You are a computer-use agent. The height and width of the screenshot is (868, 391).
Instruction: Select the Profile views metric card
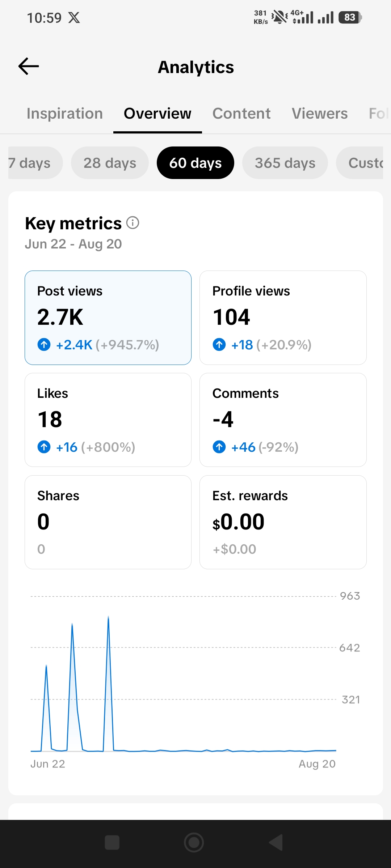(283, 318)
